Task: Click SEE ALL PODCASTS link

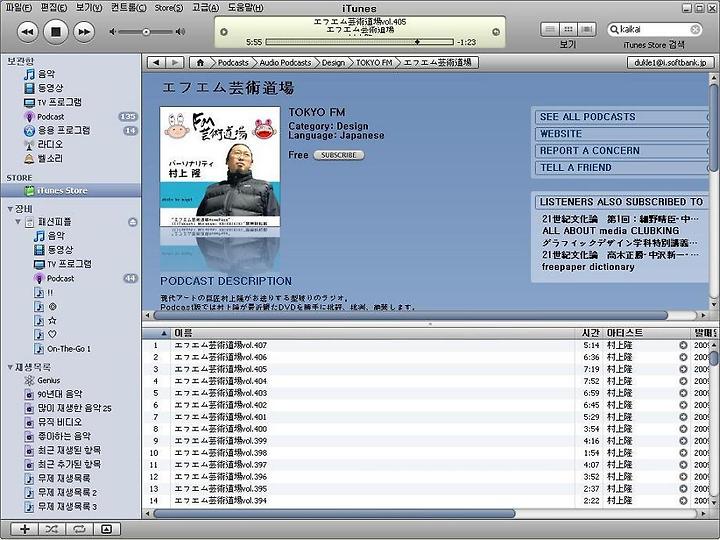Action: 587,117
